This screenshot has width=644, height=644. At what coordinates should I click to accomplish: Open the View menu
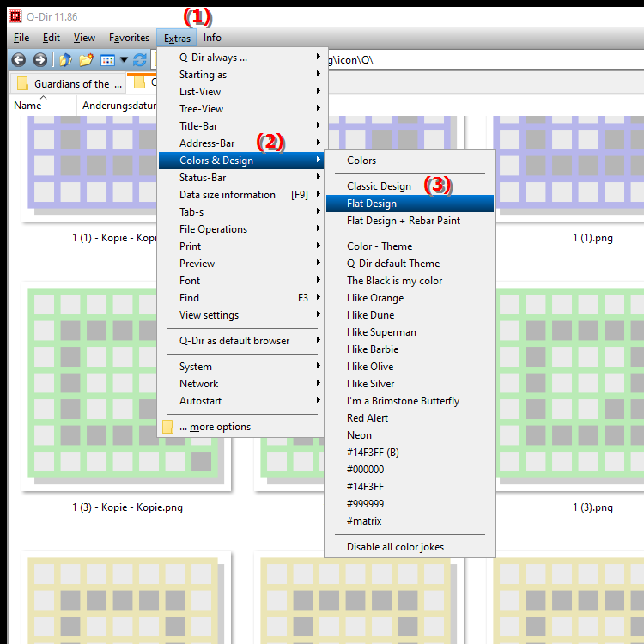[x=85, y=38]
